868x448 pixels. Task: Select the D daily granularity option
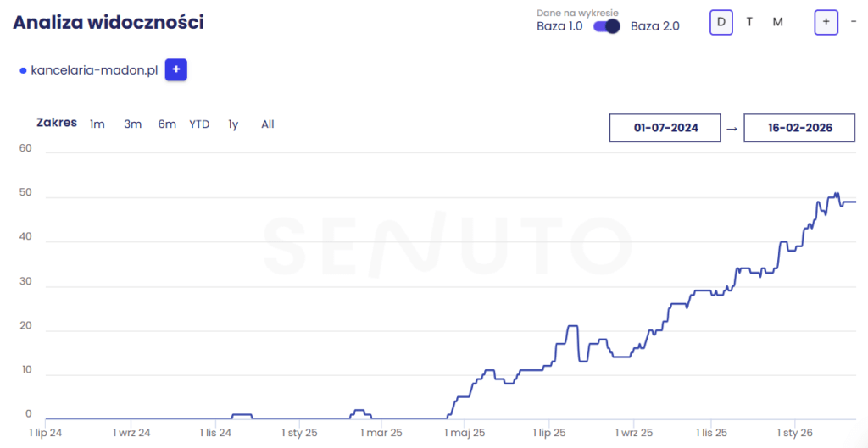pyautogui.click(x=721, y=22)
